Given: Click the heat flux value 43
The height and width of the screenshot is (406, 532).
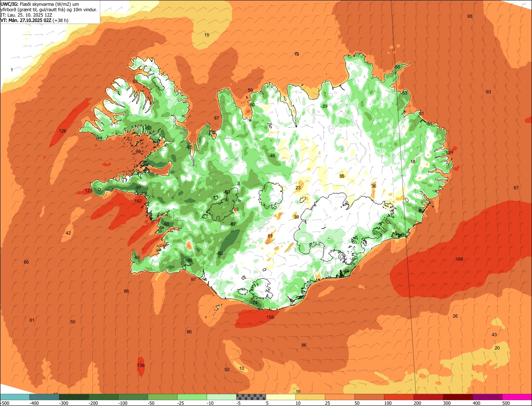Looking at the screenshot, I should 494,335.
